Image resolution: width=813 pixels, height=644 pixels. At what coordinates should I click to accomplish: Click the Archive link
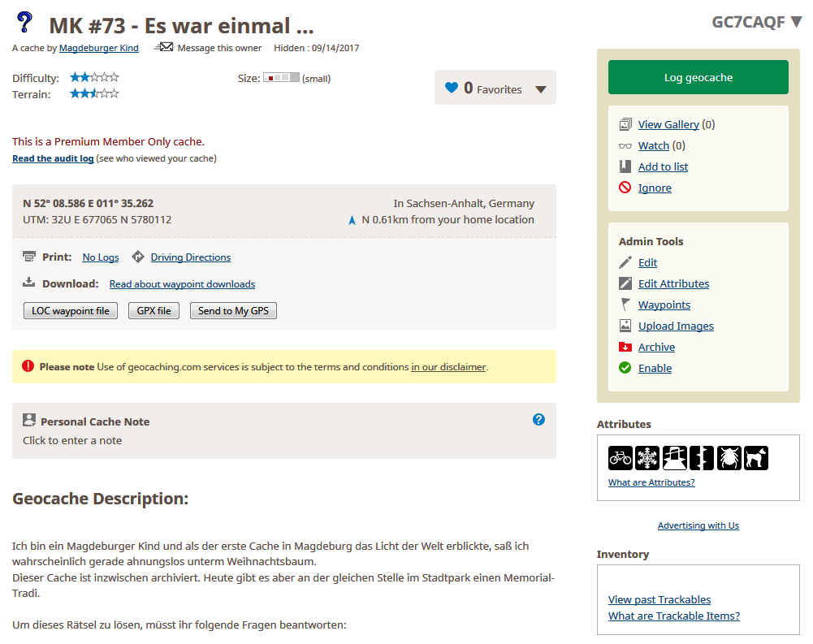click(x=656, y=348)
